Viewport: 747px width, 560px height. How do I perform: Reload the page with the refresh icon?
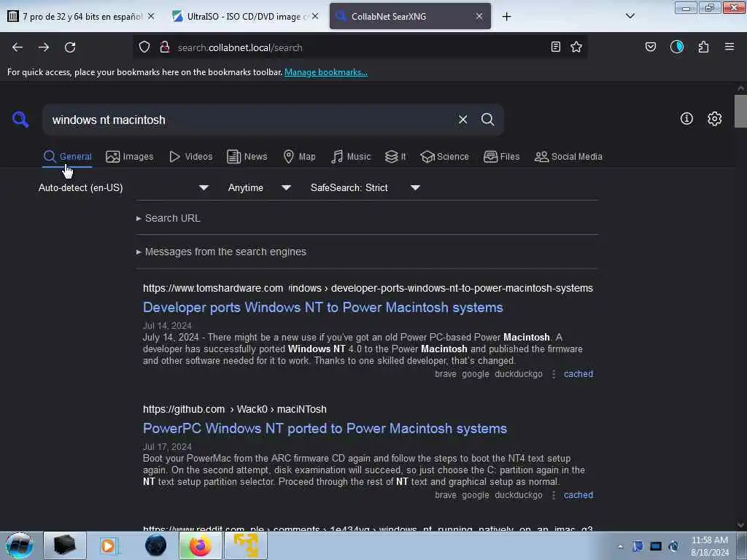coord(70,47)
